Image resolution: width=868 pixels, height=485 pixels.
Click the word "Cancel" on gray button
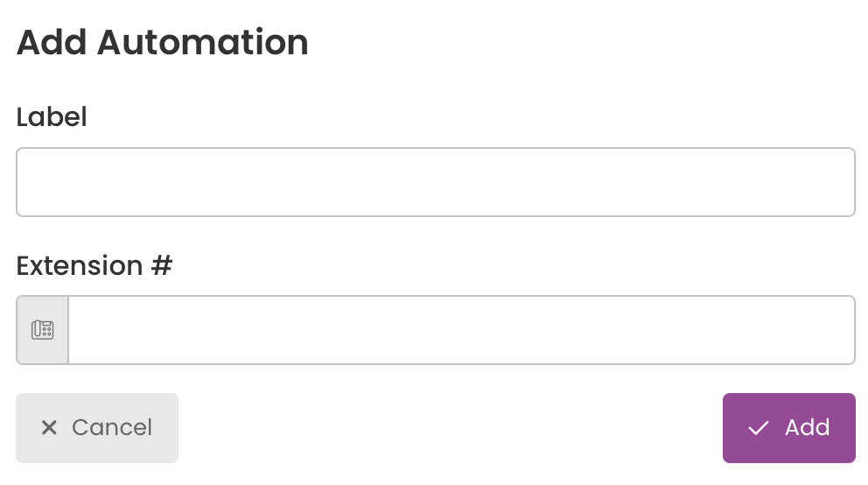(x=112, y=427)
